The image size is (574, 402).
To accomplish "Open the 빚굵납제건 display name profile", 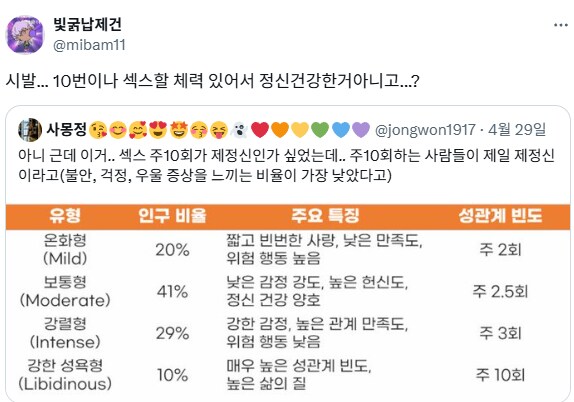I will click(x=87, y=24).
